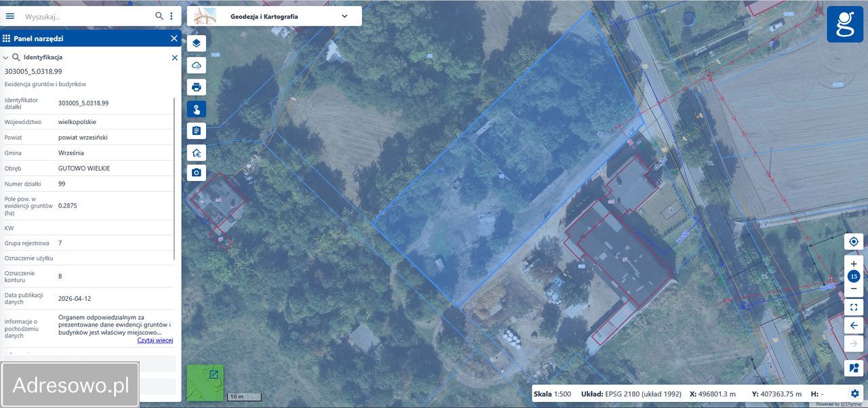The width and height of the screenshot is (868, 408).
Task: Click the Adresowo.pl logo
Action: 71,386
